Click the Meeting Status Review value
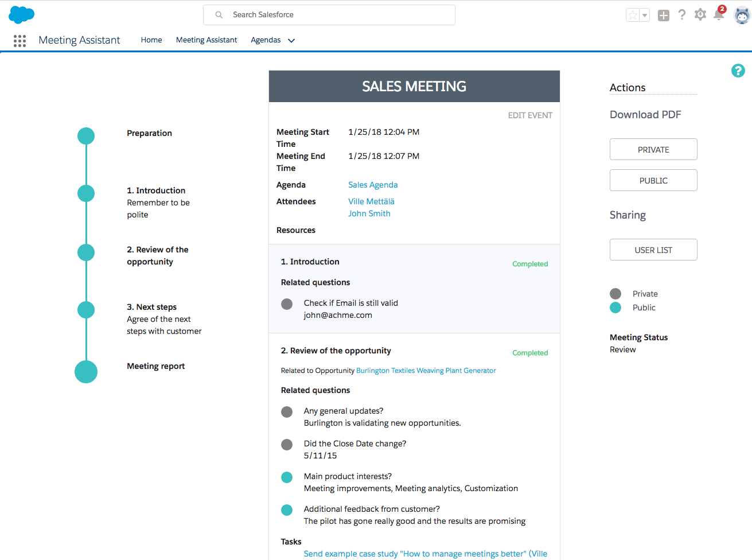This screenshot has height=560, width=752. point(623,349)
